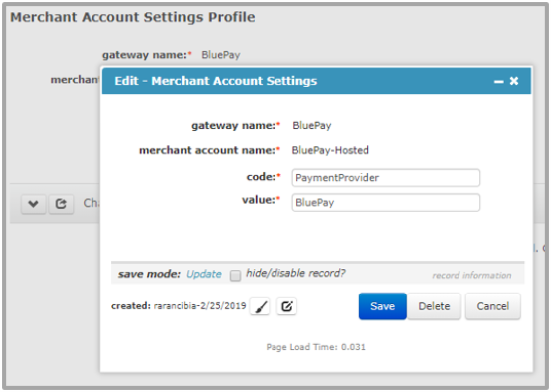Minimize the Edit Merchant Account Settings dialog

coord(498,82)
